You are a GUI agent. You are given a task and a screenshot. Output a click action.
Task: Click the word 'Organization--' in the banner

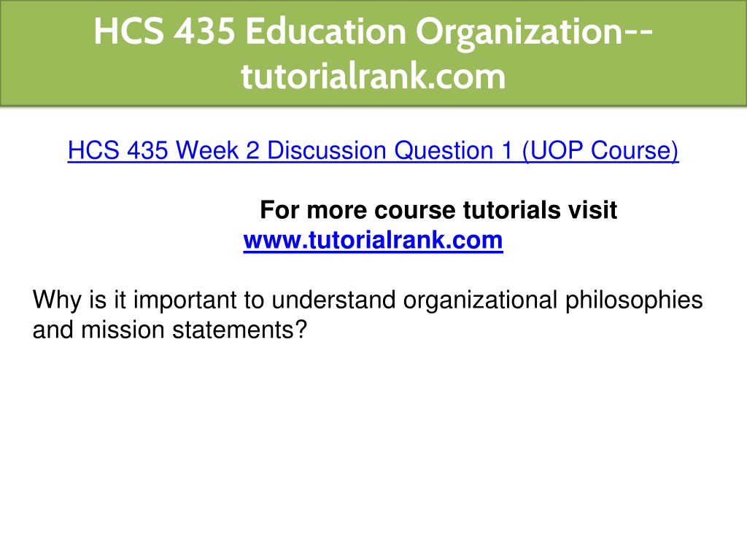534,32
